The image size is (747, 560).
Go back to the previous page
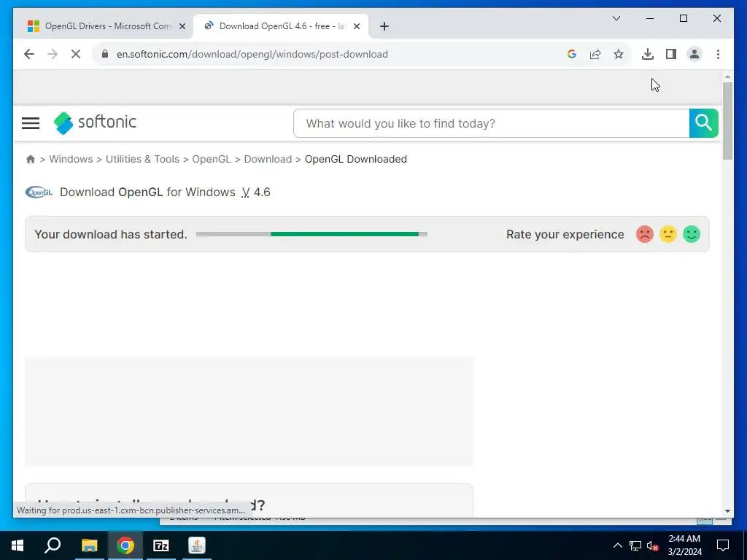point(29,54)
